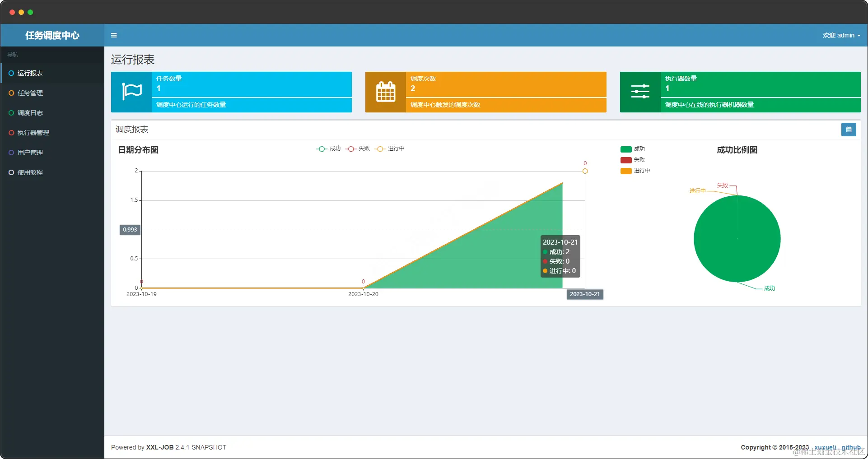
Task: Click 失败 label above pie chart
Action: tap(723, 185)
